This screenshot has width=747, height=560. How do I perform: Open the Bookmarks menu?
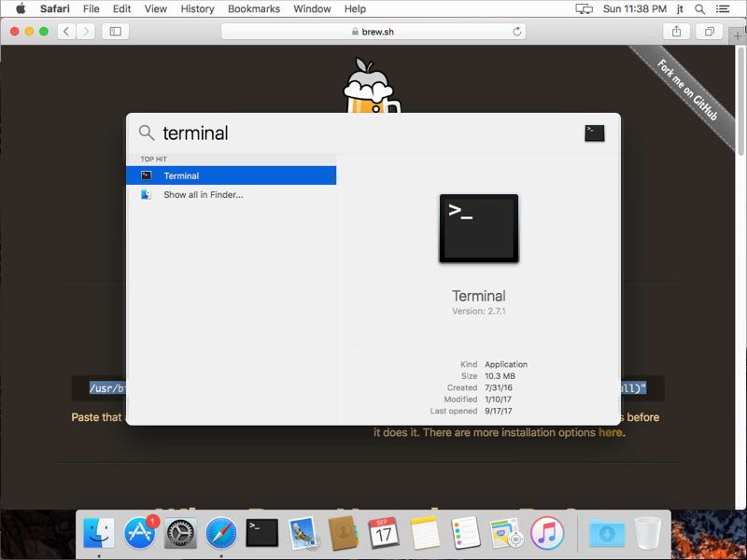(254, 8)
